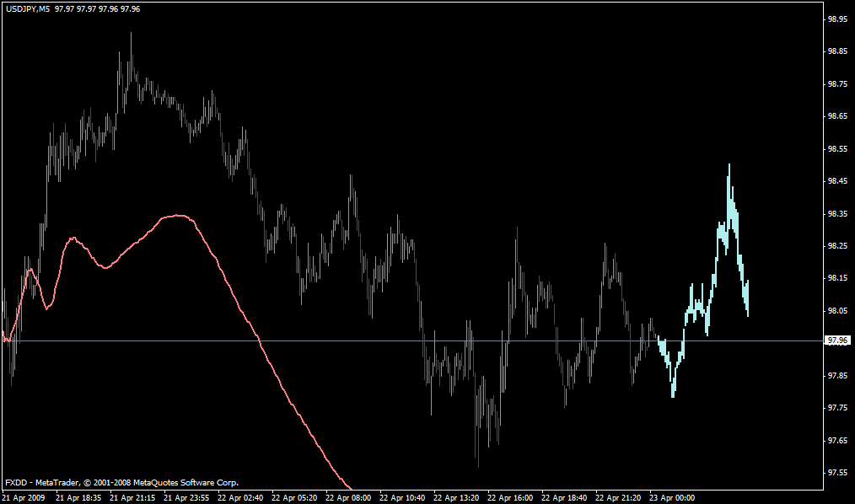Click the 98.65 price scale label
This screenshot has height=504, width=855.
point(837,116)
